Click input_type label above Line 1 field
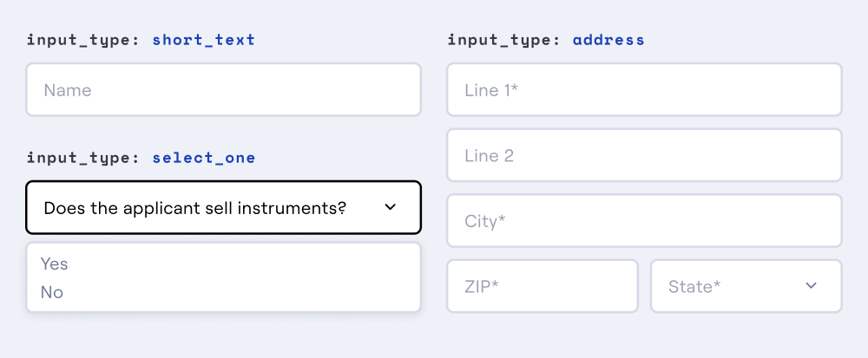The height and width of the screenshot is (358, 868). tap(503, 40)
